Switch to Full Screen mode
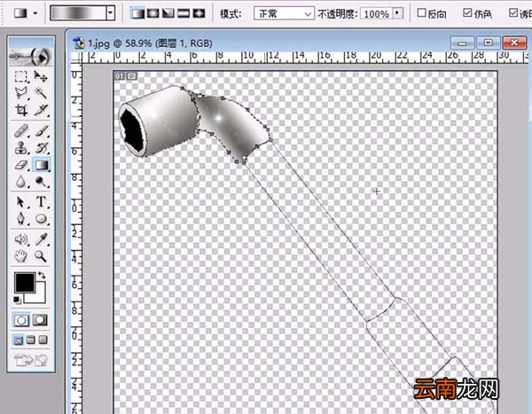Viewport: 532px width, 414px height. tap(43, 340)
